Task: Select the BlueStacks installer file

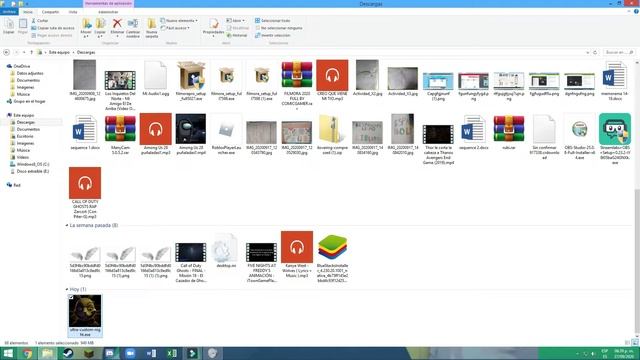Action: click(332, 258)
